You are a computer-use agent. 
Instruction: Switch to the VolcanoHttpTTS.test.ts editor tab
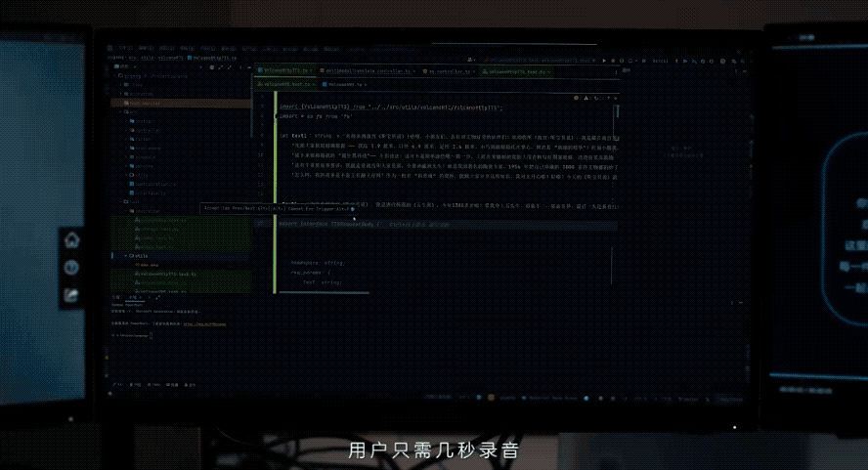coord(515,71)
